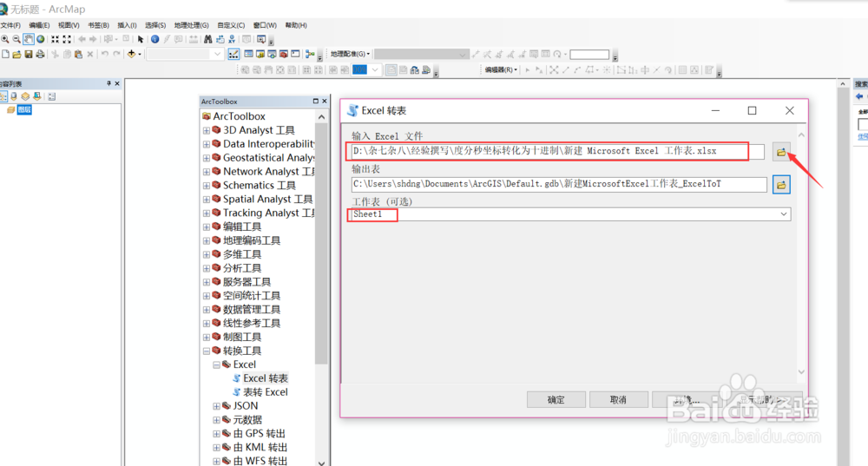Screen dimensions: 868x466
Task: Open the Table of Contents window icon
Action: [x=248, y=55]
